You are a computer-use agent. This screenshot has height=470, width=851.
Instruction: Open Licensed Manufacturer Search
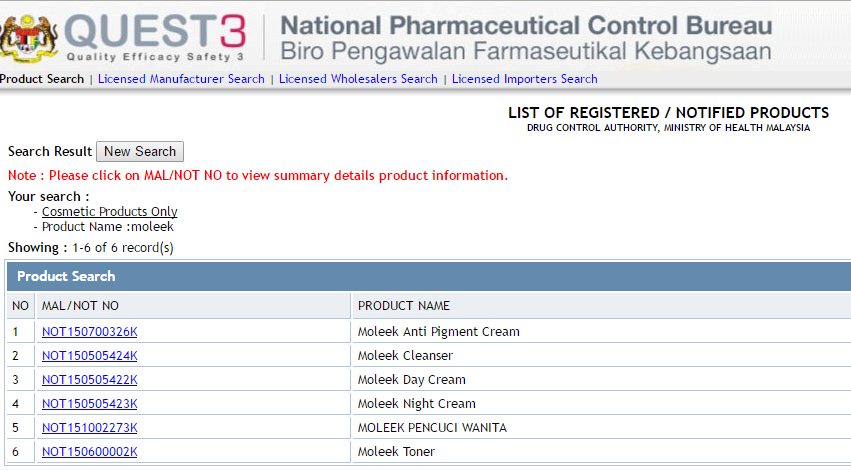click(x=181, y=79)
